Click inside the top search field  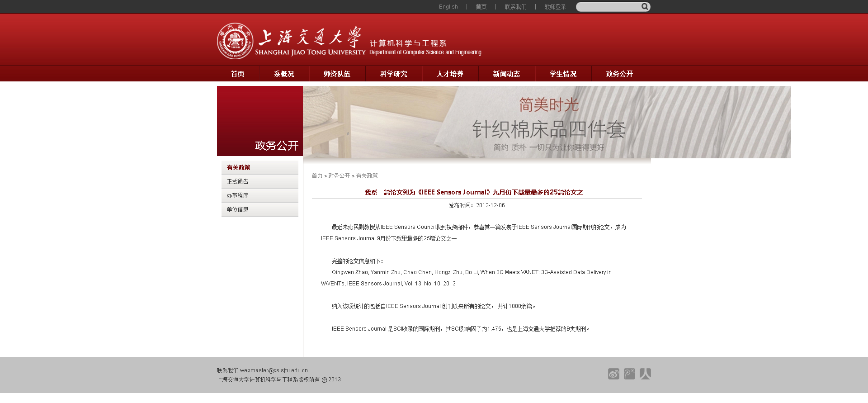pyautogui.click(x=608, y=7)
